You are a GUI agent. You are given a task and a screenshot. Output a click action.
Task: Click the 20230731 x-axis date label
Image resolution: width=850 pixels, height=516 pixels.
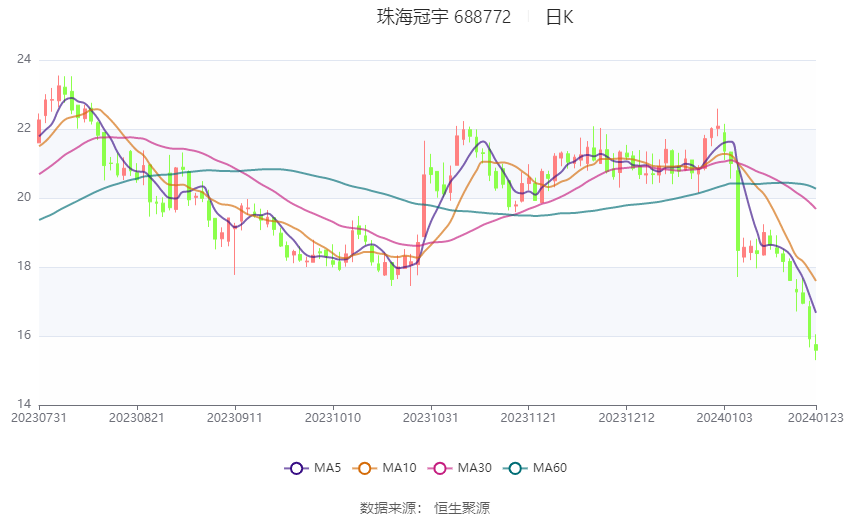coord(39,418)
